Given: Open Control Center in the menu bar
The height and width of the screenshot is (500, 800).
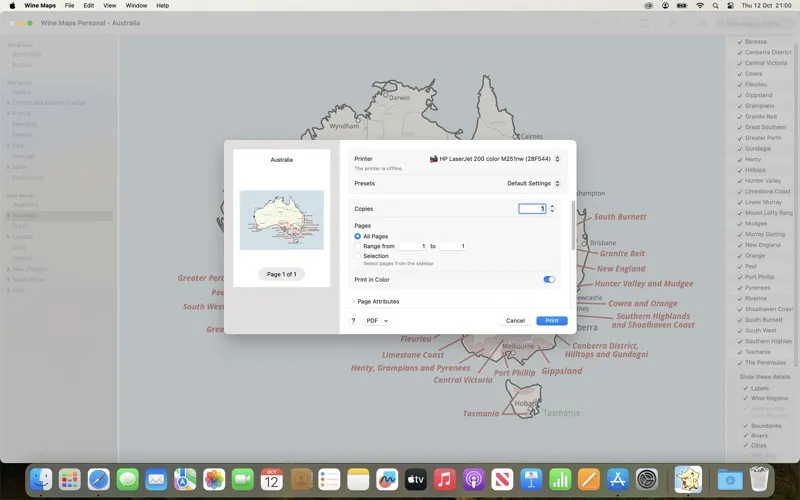Looking at the screenshot, I should (731, 6).
